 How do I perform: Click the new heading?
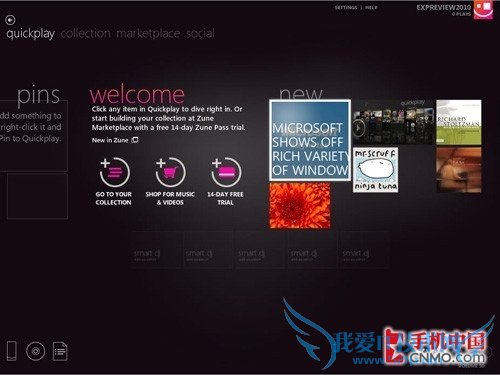click(x=301, y=93)
